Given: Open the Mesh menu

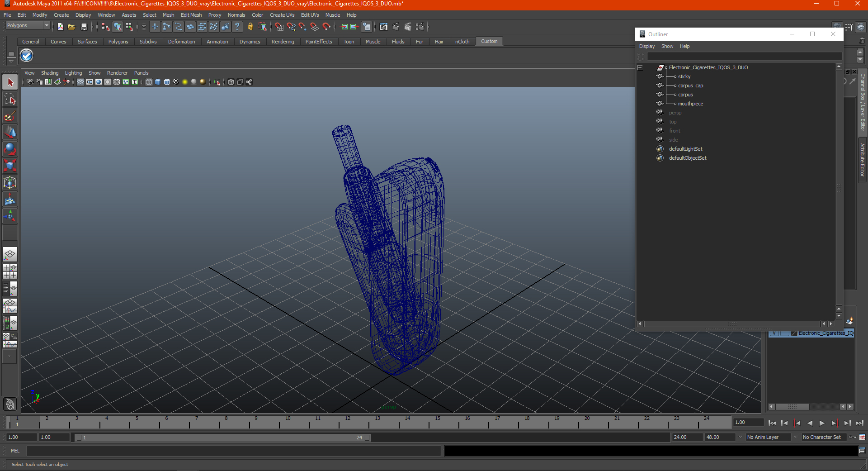Looking at the screenshot, I should pos(169,15).
